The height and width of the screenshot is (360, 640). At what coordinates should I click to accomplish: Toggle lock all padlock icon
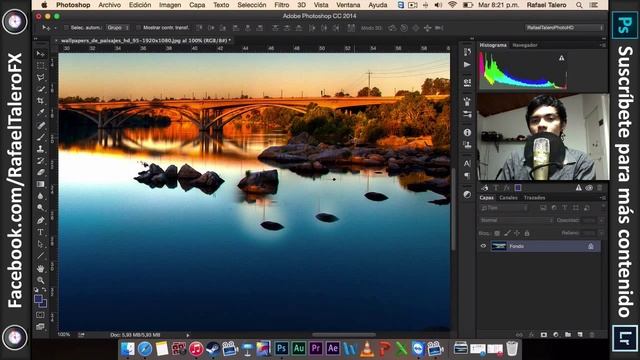(527, 233)
